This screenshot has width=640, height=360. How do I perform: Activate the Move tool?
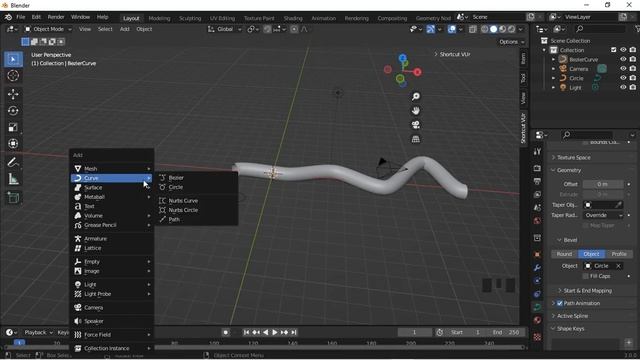pyautogui.click(x=13, y=94)
